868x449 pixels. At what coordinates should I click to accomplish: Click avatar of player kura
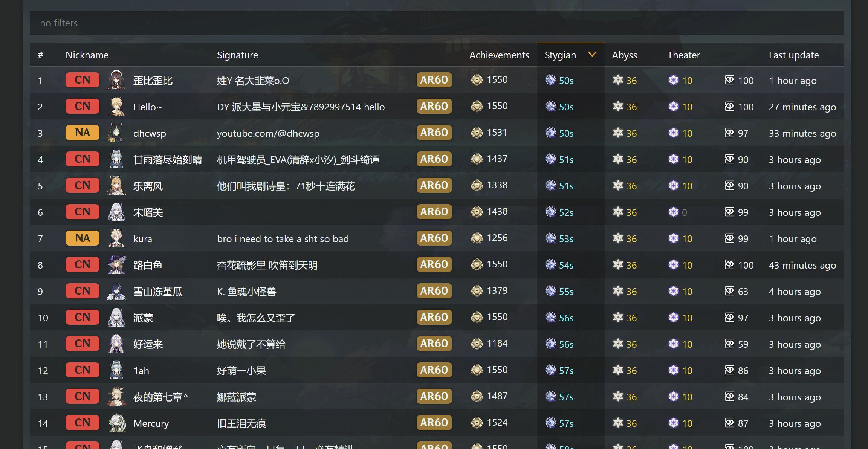click(x=116, y=238)
